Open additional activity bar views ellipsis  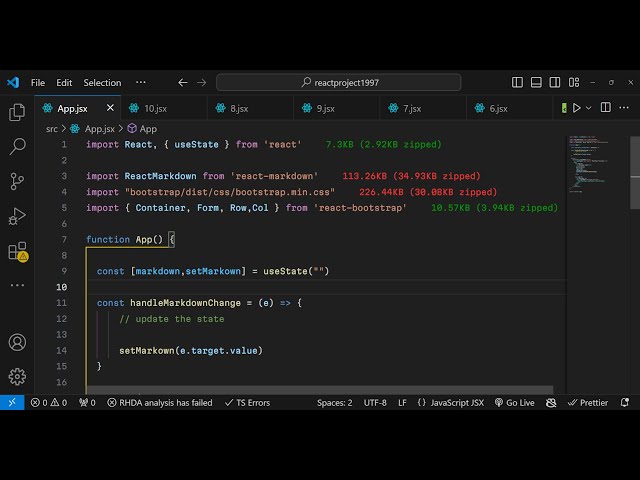click(17, 285)
